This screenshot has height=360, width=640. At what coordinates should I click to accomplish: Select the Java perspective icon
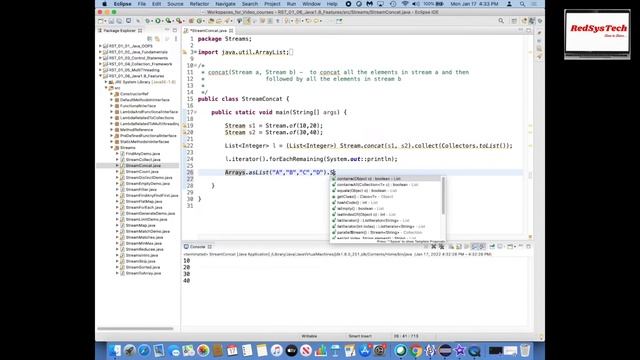pos(532,21)
